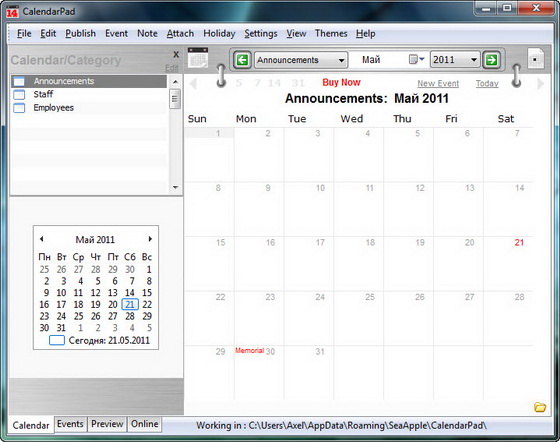Click the 14 view shortcut in toolbar

pos(274,83)
